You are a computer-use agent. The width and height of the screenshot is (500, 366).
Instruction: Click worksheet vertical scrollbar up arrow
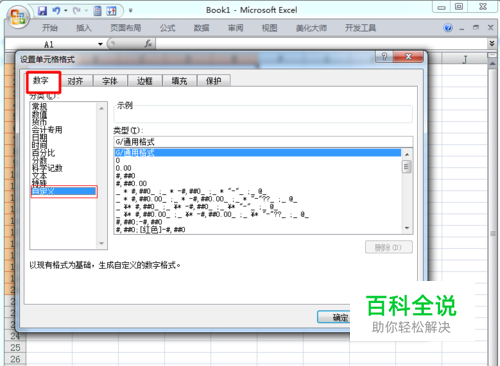point(492,63)
